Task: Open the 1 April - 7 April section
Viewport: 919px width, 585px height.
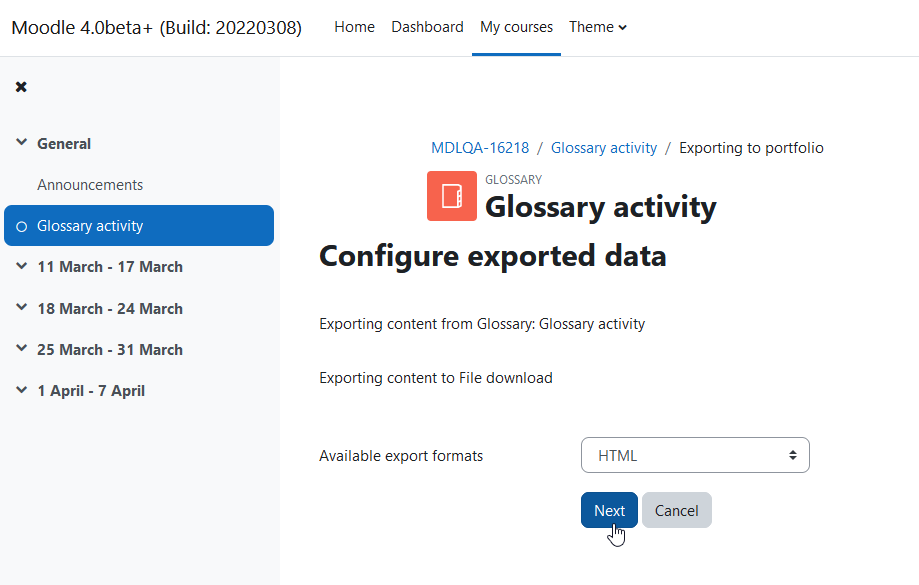Action: (x=91, y=390)
